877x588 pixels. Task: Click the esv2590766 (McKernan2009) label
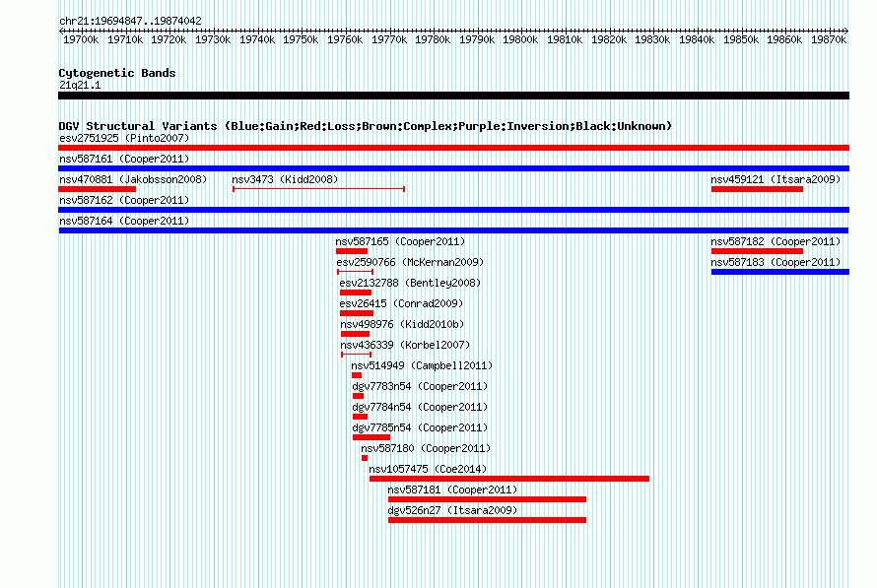tap(410, 262)
